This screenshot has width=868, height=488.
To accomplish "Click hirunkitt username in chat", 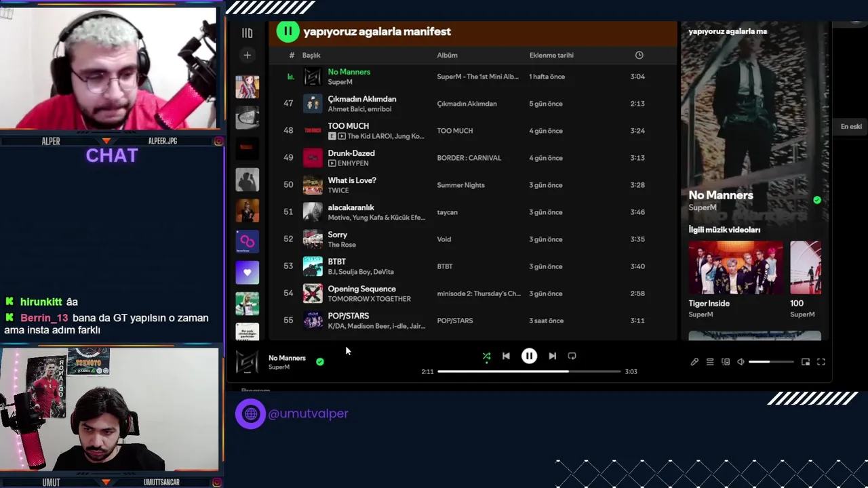I will [x=41, y=302].
